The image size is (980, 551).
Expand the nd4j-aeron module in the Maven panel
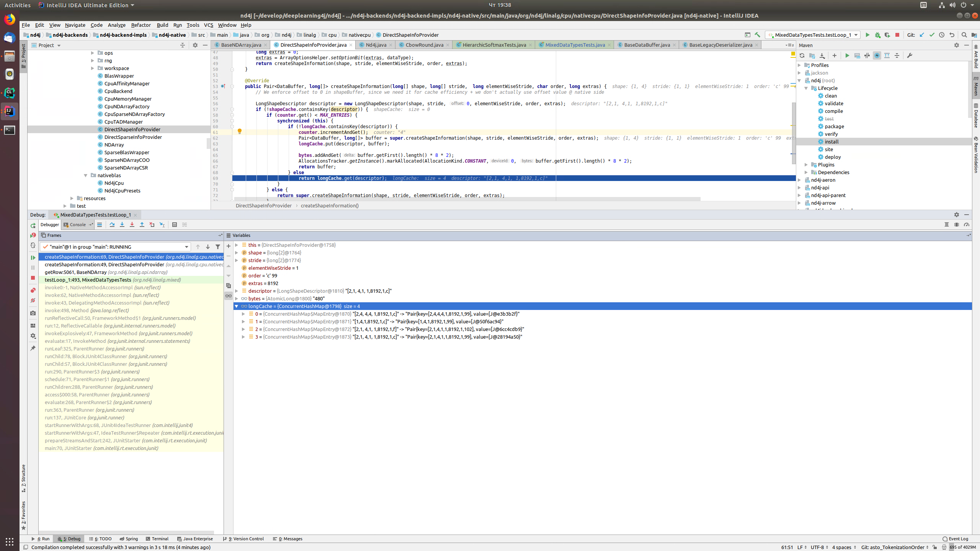[x=800, y=180]
